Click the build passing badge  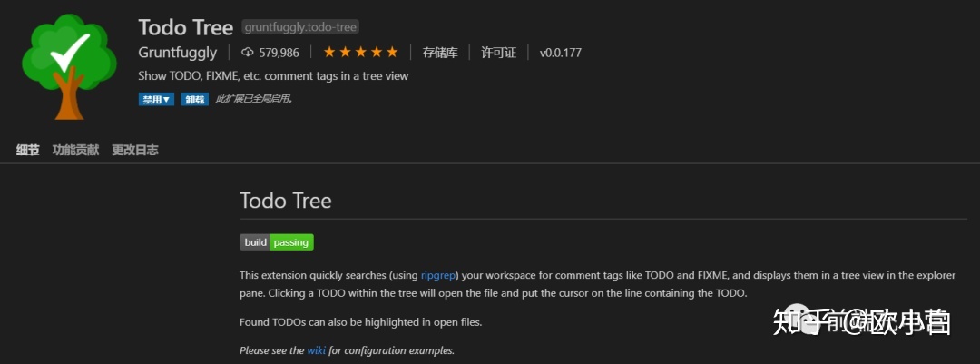(x=277, y=242)
